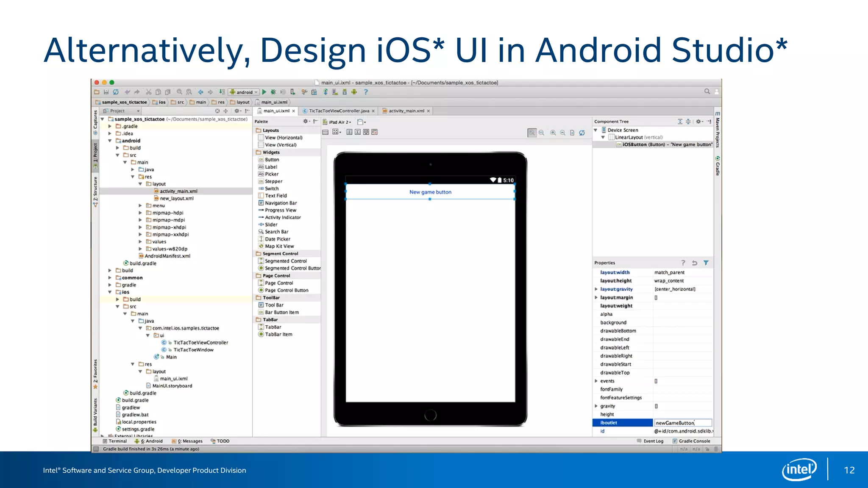The height and width of the screenshot is (488, 868).
Task: Switch to activity_main.xml editor tab
Action: click(x=406, y=111)
